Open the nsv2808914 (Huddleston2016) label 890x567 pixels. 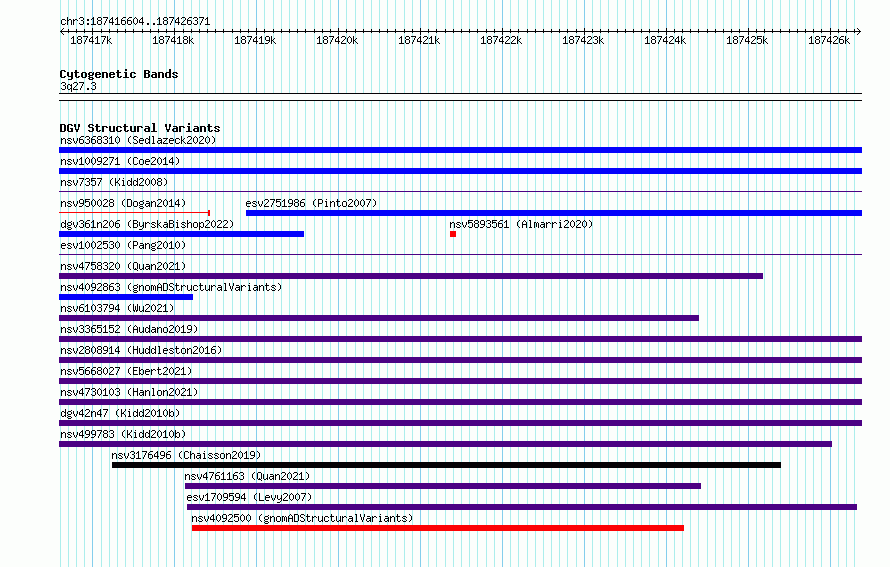[x=141, y=350]
